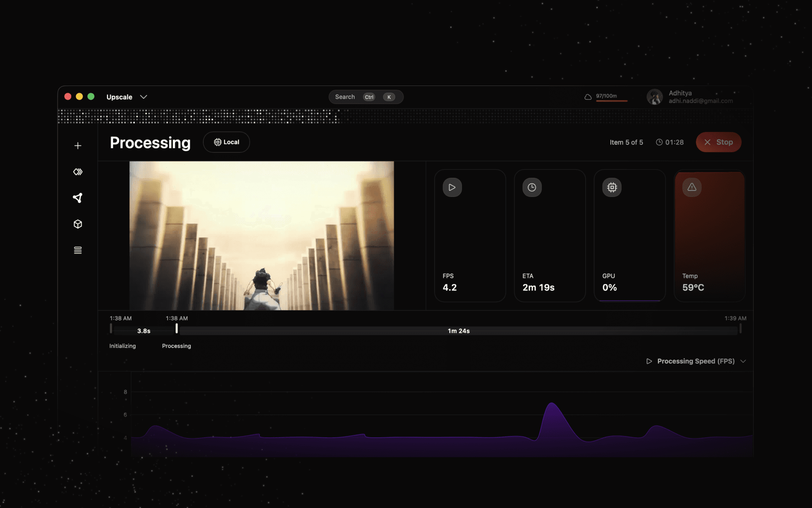Toggle the Local processing mode badge
This screenshot has height=508, width=812.
[226, 142]
